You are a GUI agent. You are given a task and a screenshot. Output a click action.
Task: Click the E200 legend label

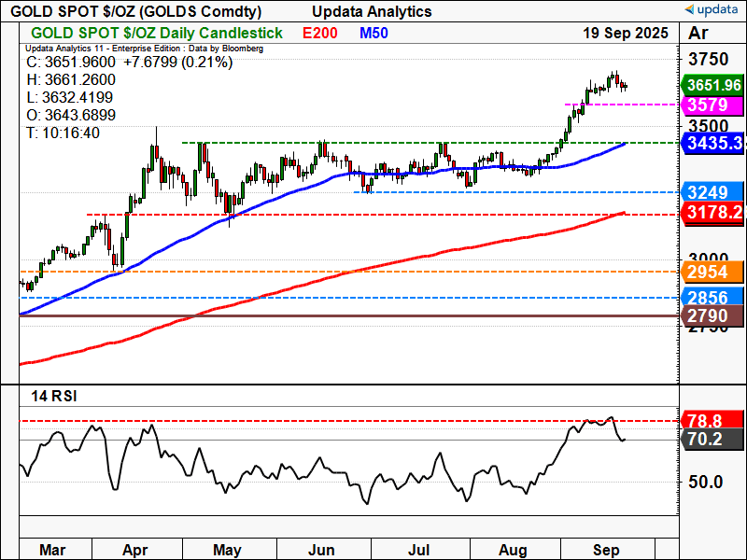tap(320, 33)
